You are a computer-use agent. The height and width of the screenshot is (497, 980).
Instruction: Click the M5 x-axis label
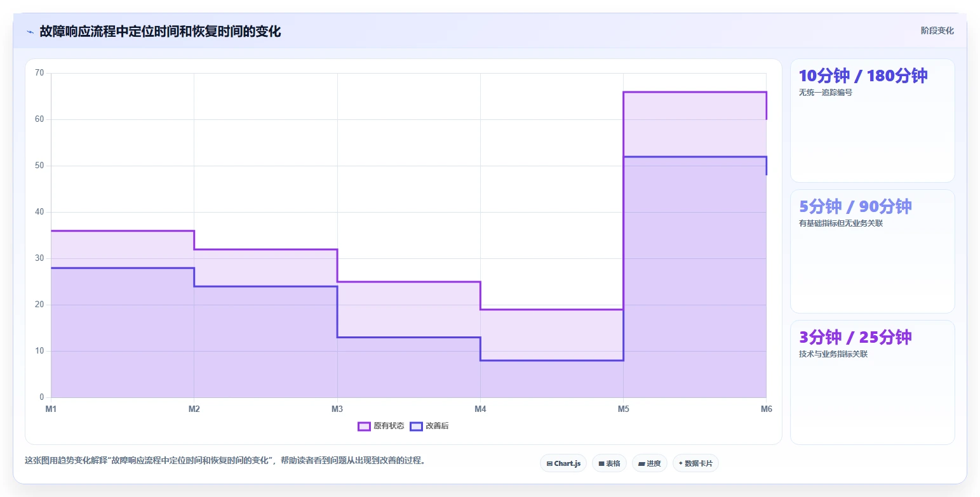tap(623, 409)
